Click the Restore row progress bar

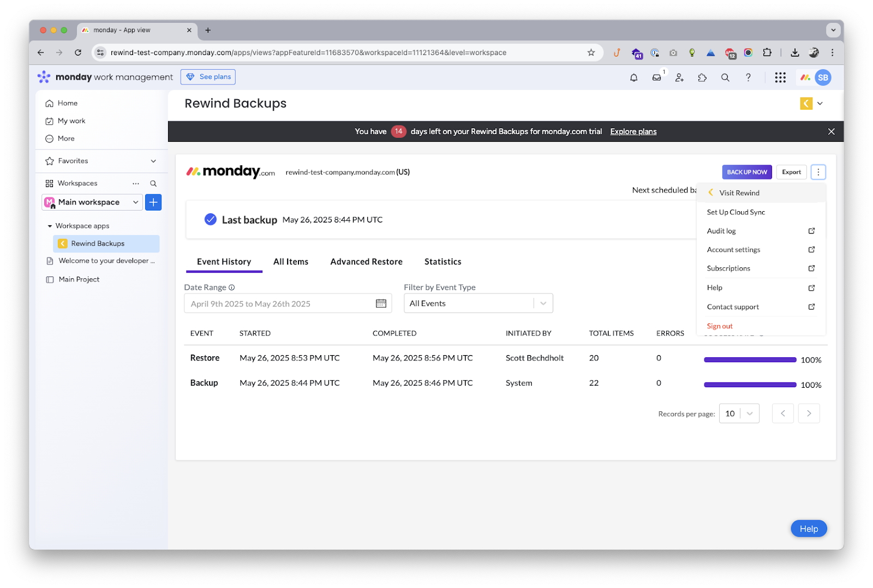coord(750,359)
